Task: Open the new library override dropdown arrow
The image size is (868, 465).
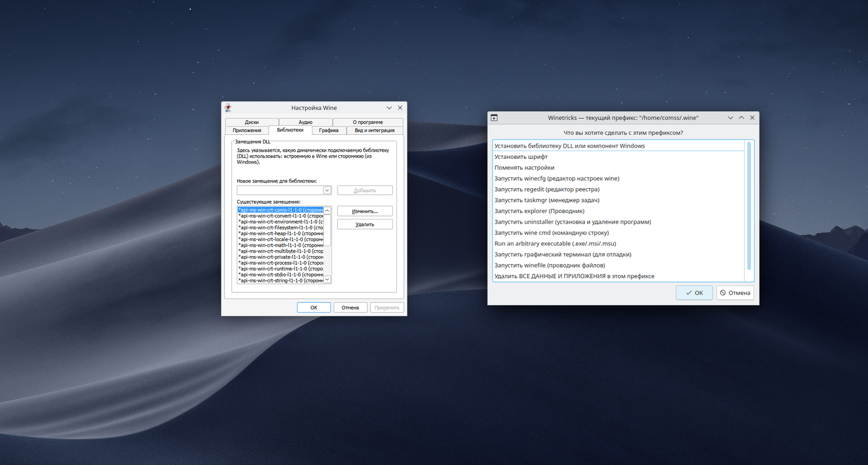Action: [x=327, y=190]
